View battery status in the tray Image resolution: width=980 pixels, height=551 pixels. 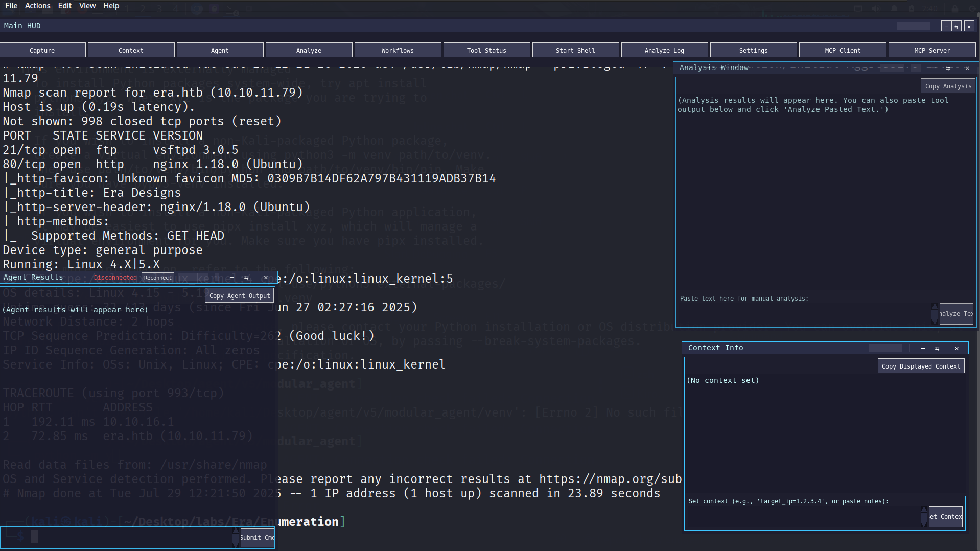912,9
